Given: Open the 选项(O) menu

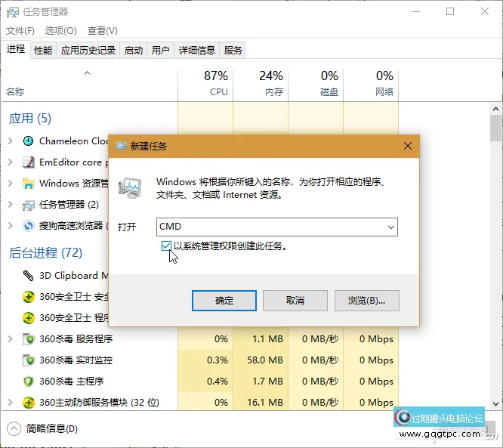Looking at the screenshot, I should click(60, 31).
